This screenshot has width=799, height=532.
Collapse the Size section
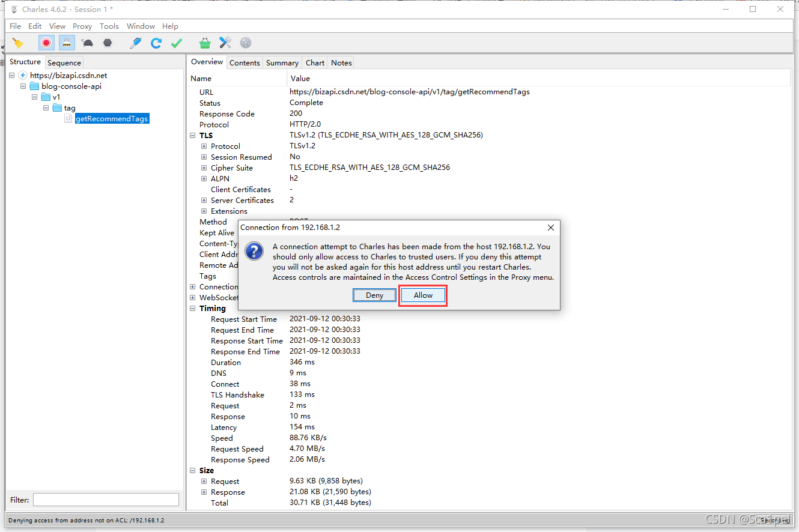point(193,471)
